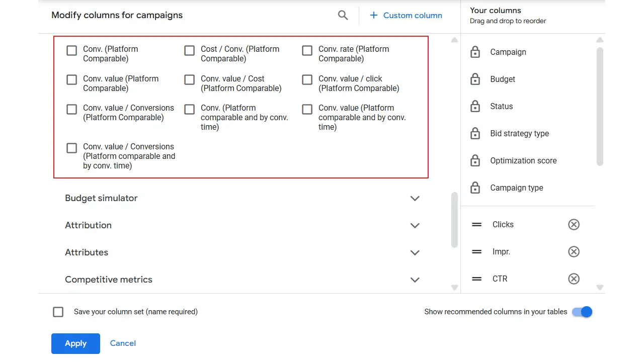Screen dimensions: 644x362
Task: Expand the Attributes category
Action: tap(415, 252)
